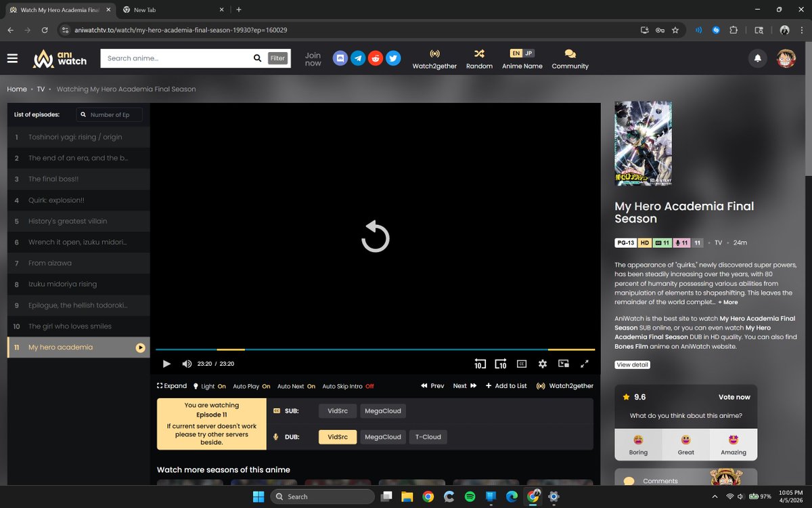812x508 pixels.
Task: Click the View detail button
Action: (633, 364)
